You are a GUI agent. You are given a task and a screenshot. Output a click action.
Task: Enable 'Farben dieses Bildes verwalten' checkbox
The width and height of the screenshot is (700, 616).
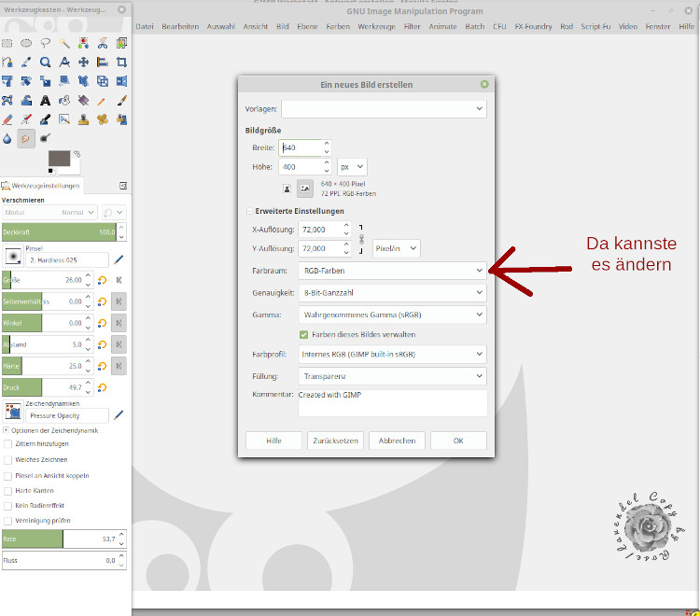click(x=304, y=334)
